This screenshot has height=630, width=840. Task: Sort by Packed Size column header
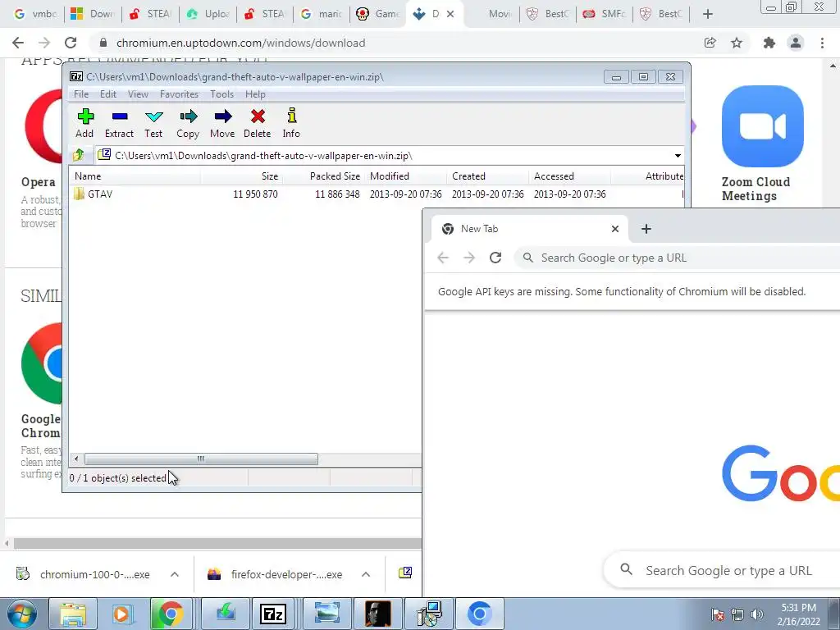323,176
